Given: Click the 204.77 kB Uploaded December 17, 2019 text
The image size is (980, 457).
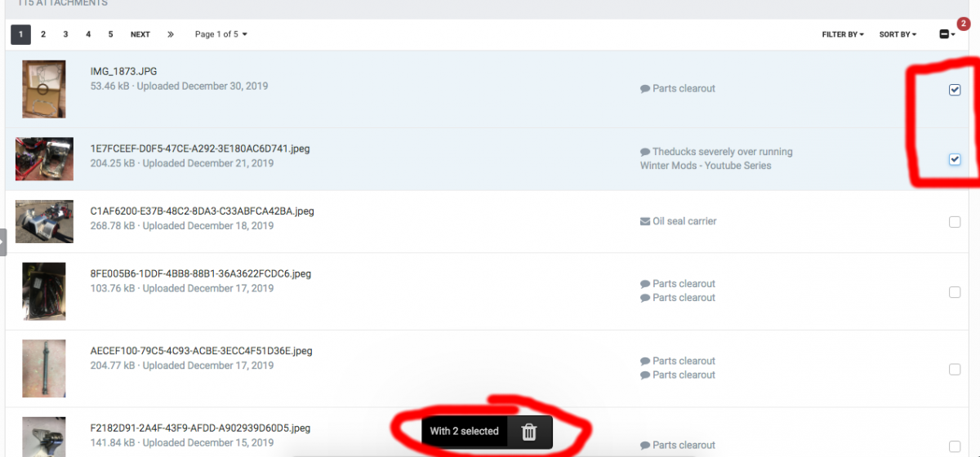Looking at the screenshot, I should tap(181, 366).
